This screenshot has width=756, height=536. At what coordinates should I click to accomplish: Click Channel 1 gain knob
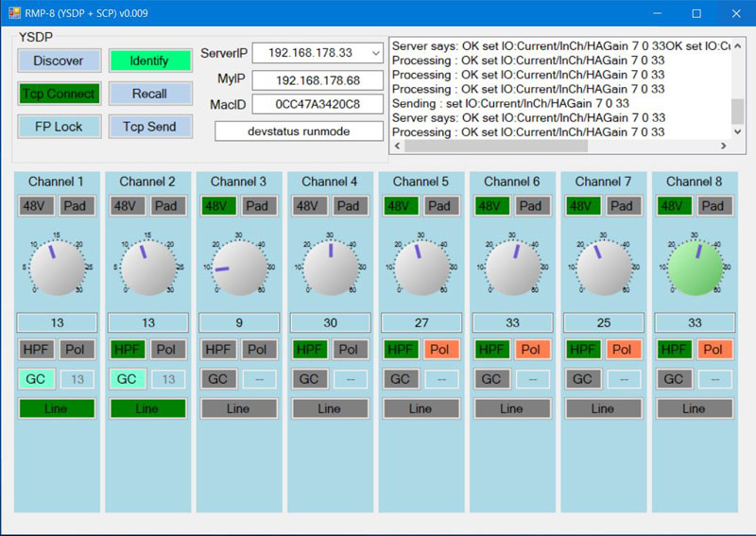coord(57,268)
